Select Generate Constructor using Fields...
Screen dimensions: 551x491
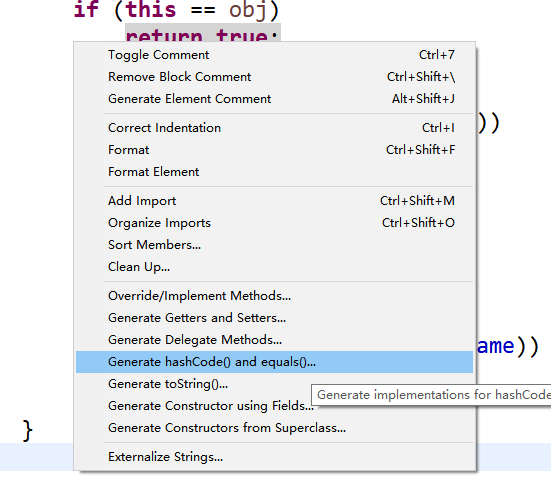tap(274, 406)
